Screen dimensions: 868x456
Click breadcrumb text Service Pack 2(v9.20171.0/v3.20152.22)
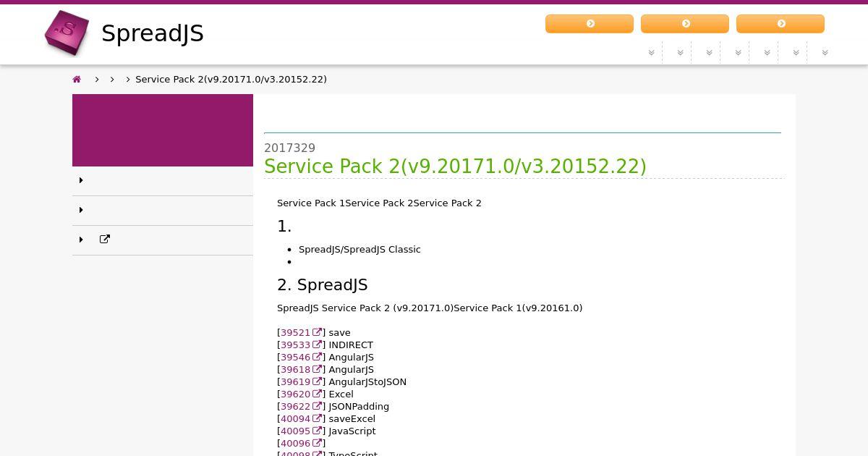(x=231, y=79)
